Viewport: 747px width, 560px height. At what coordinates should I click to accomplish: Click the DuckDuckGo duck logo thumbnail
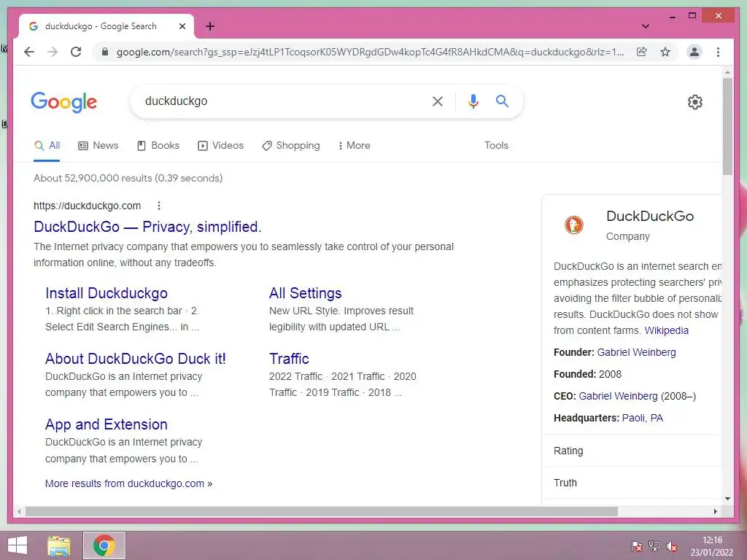574,225
